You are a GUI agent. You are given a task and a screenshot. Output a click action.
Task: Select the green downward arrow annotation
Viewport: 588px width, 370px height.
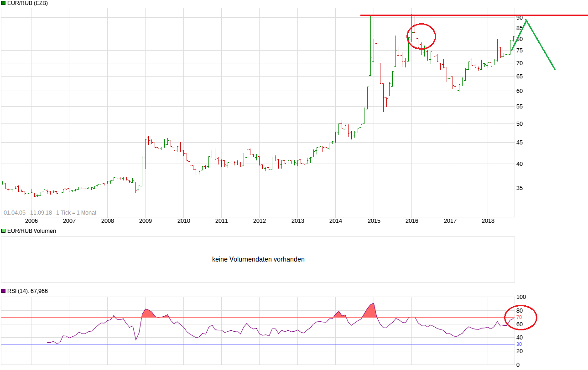(x=541, y=46)
